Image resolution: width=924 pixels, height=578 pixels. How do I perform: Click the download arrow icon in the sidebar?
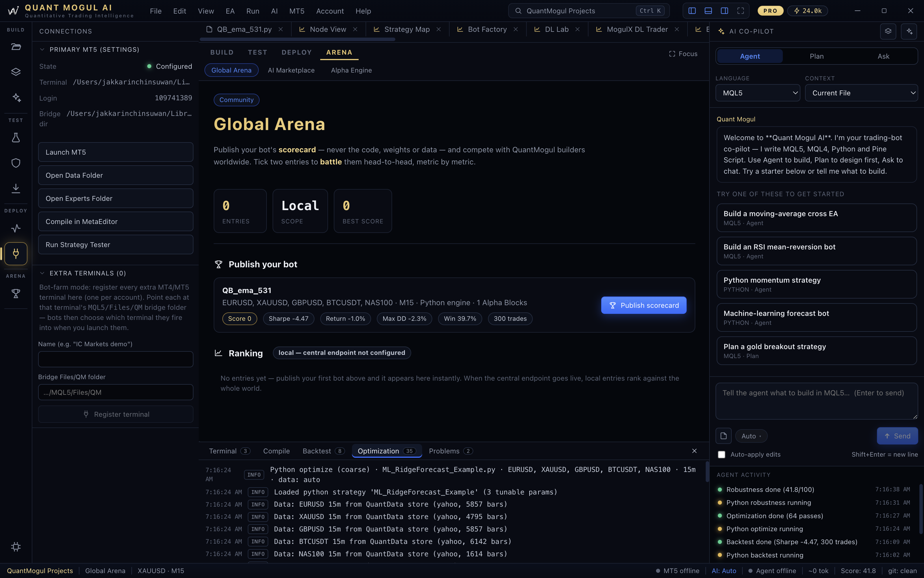tap(16, 188)
